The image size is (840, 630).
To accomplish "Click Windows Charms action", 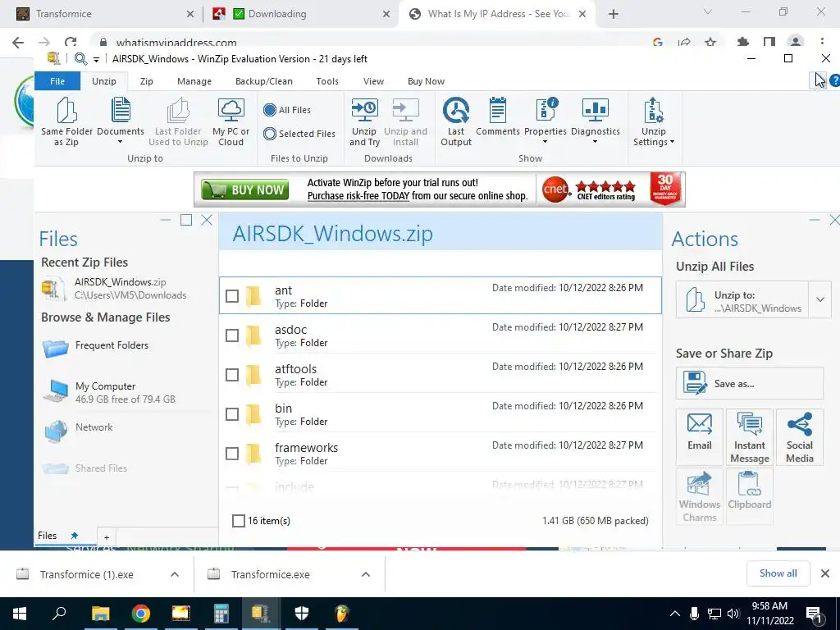I will pyautogui.click(x=700, y=495).
